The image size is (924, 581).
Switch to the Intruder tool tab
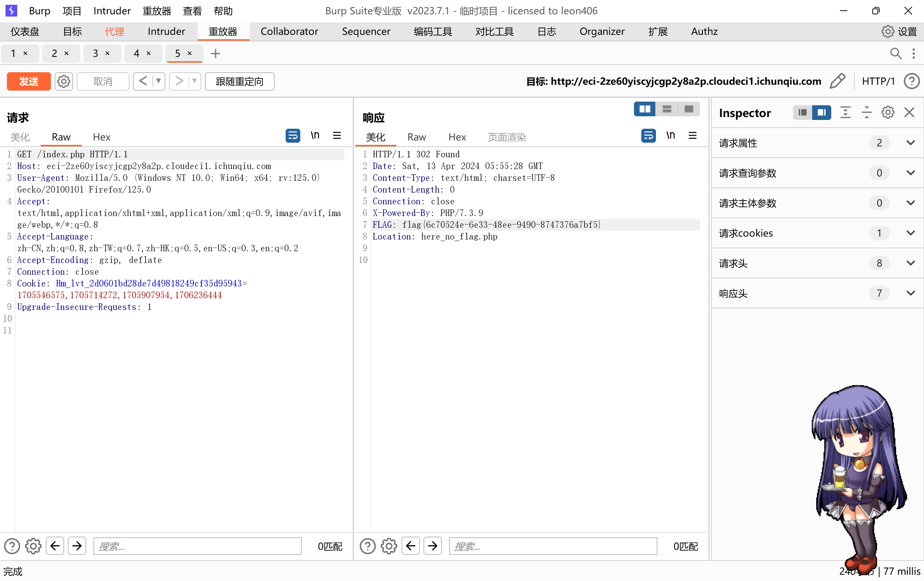click(x=166, y=32)
